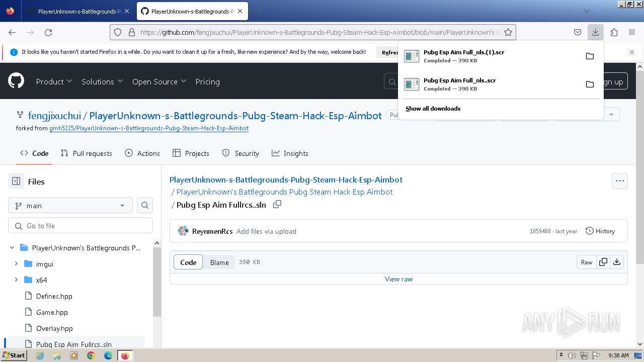Viewport: 644px width, 362px height.
Task: Open main branch selector dropdown
Action: (70, 205)
